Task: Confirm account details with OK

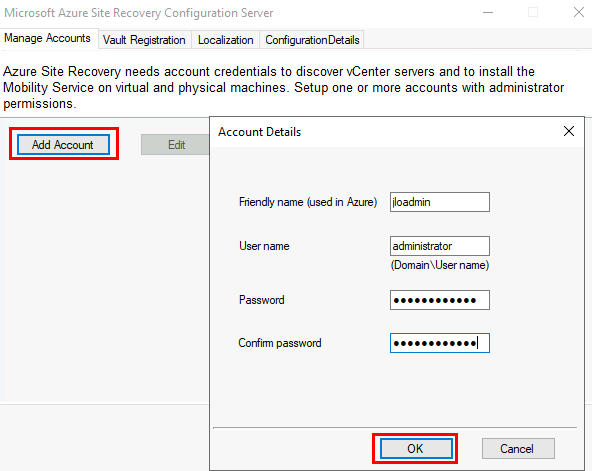Action: click(416, 448)
